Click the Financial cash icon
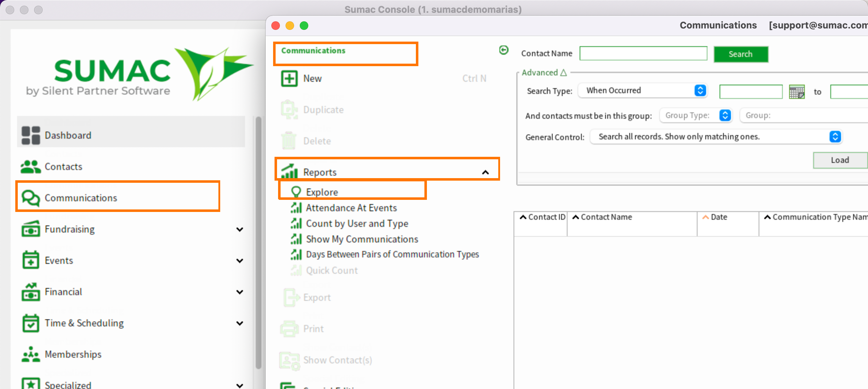Screen dimensions: 868x389 (x=31, y=292)
